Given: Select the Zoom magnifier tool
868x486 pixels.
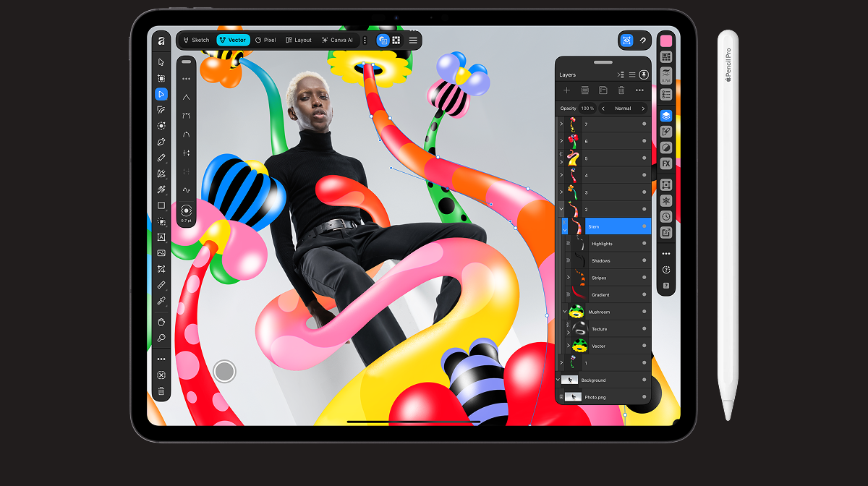Looking at the screenshot, I should tap(161, 338).
